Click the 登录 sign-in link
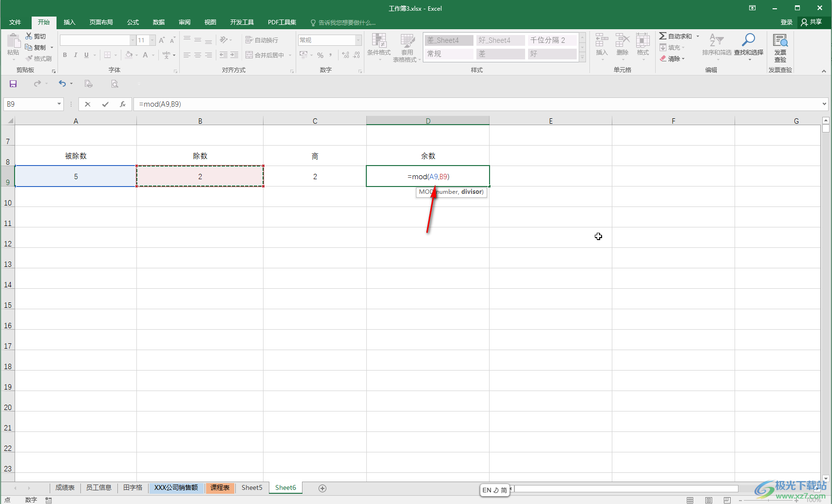 point(786,22)
